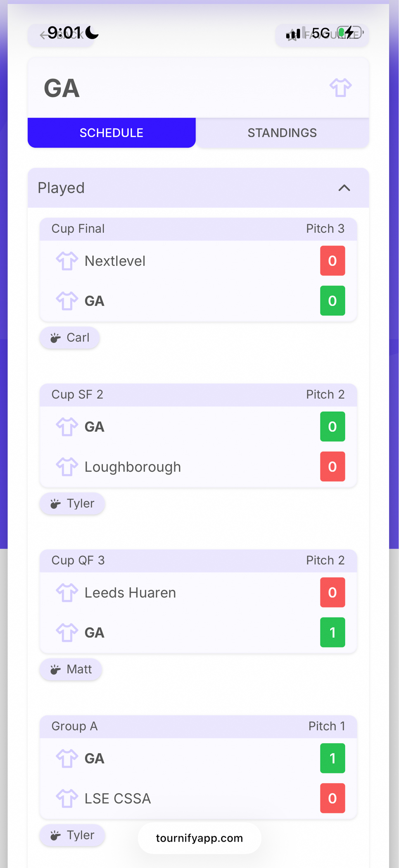Viewport: 399px width, 868px height.
Task: Tap the GA team shirt icon in header
Action: click(x=340, y=88)
